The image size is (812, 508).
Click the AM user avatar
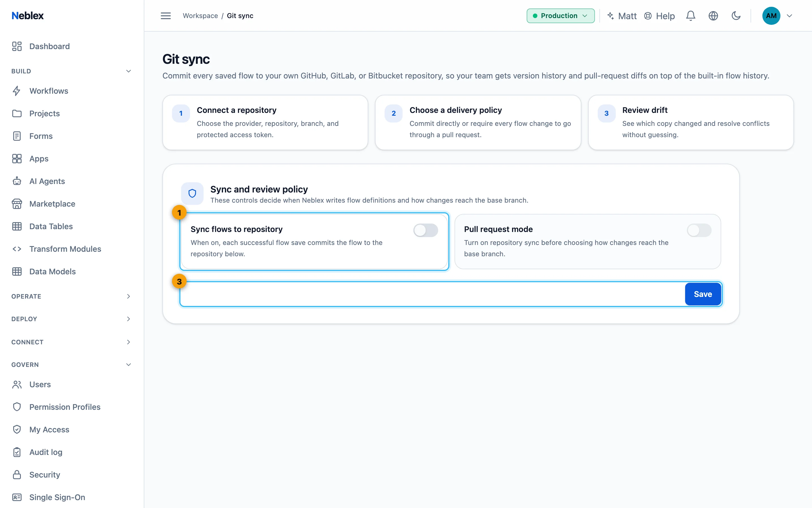click(771, 16)
